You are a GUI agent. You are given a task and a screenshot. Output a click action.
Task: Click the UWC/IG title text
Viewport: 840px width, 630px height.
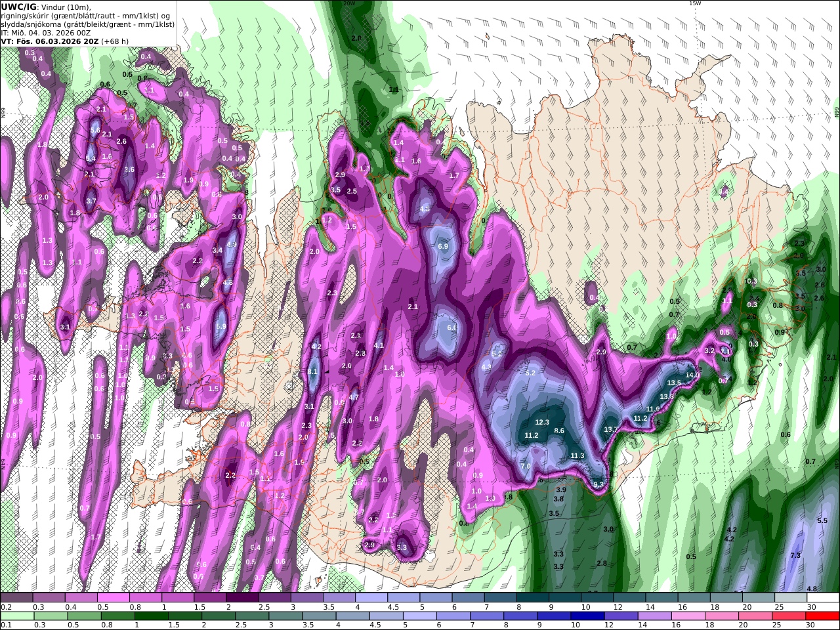pyautogui.click(x=18, y=7)
